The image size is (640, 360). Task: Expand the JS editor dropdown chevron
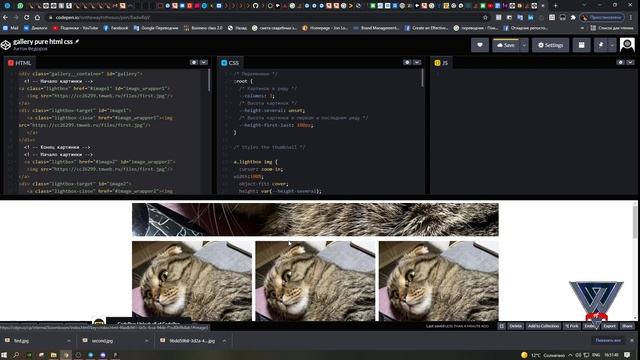[x=630, y=62]
